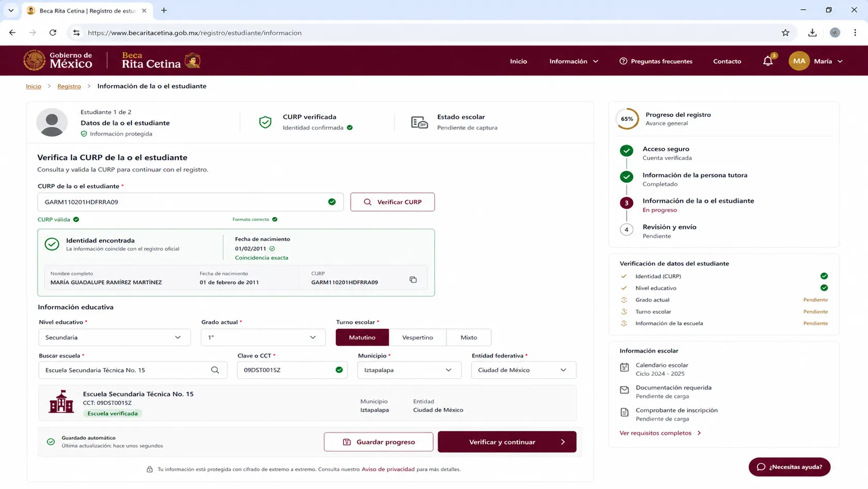Viewport: 868px width, 489px height.
Task: Click the Verificar CURP button
Action: pos(392,202)
